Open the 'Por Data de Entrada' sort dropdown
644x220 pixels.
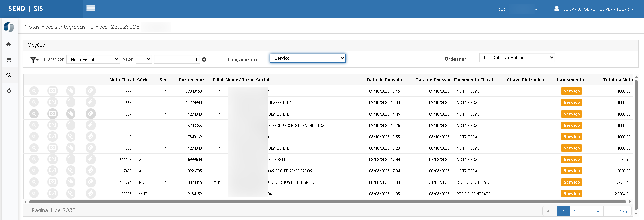517,58
